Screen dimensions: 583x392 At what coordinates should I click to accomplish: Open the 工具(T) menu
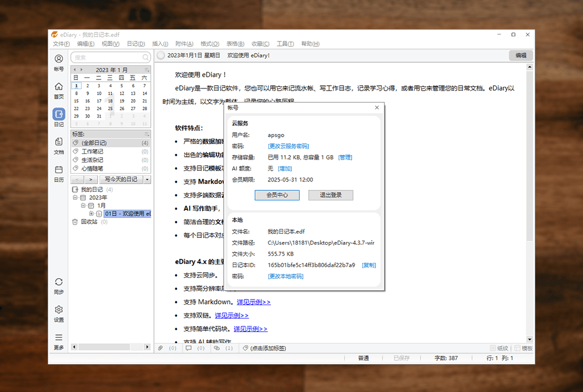[x=285, y=44]
